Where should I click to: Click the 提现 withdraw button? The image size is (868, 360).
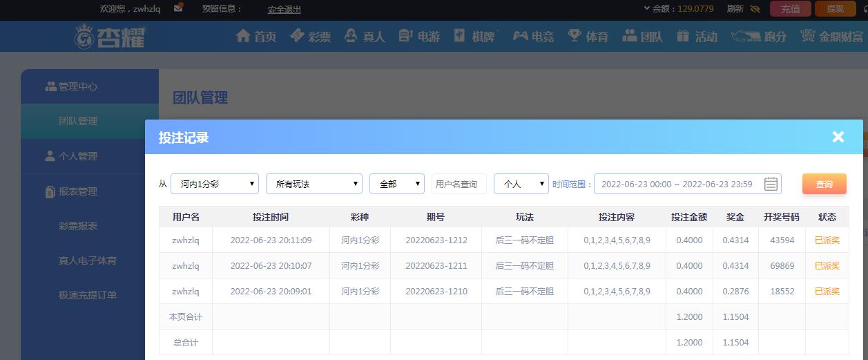[x=835, y=9]
